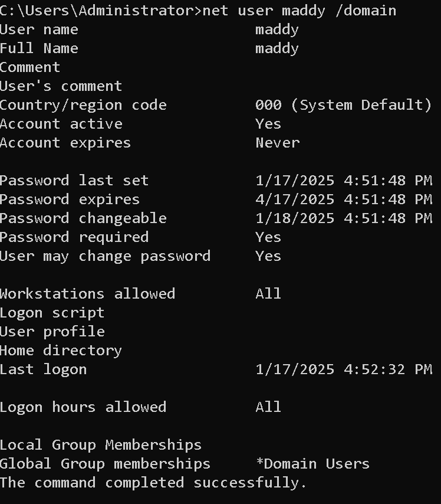Click the Full Name value maddy
This screenshot has height=504, width=441.
(x=277, y=49)
